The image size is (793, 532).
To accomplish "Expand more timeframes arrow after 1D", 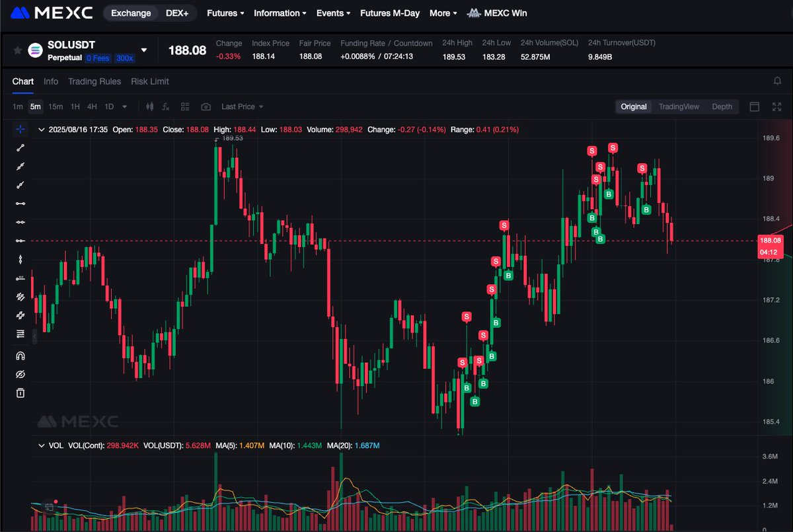I will [x=125, y=106].
